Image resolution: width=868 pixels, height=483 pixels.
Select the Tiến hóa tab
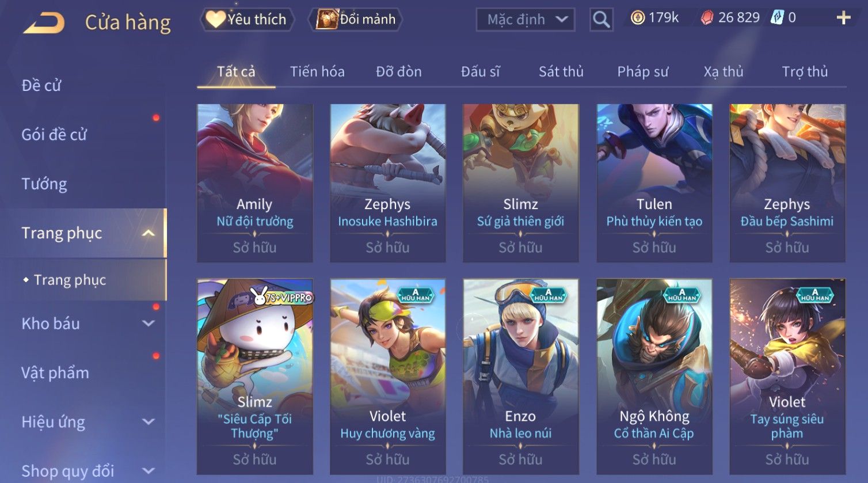[x=317, y=71]
